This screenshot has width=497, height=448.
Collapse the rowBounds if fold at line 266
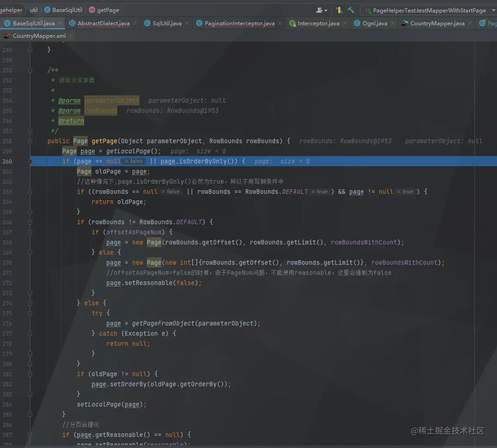pyautogui.click(x=30, y=222)
